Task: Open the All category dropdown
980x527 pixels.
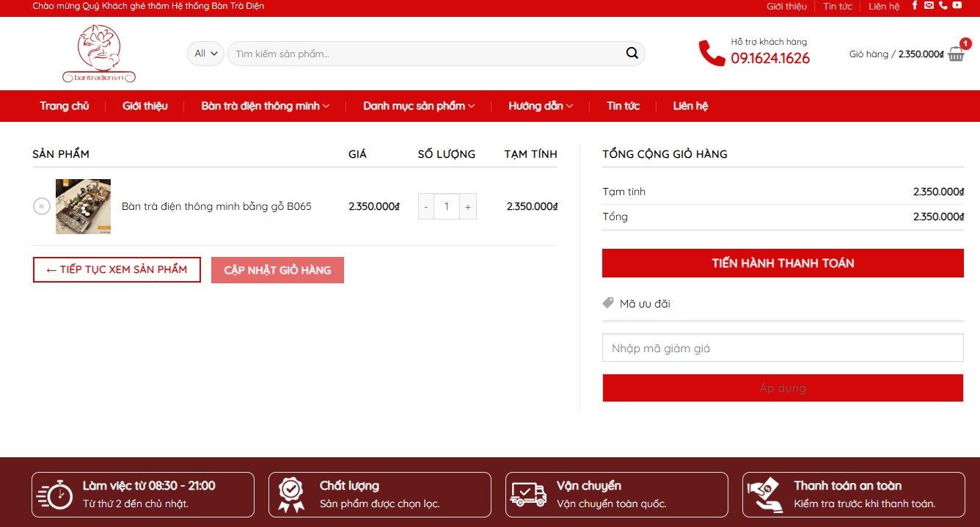Action: click(x=205, y=54)
